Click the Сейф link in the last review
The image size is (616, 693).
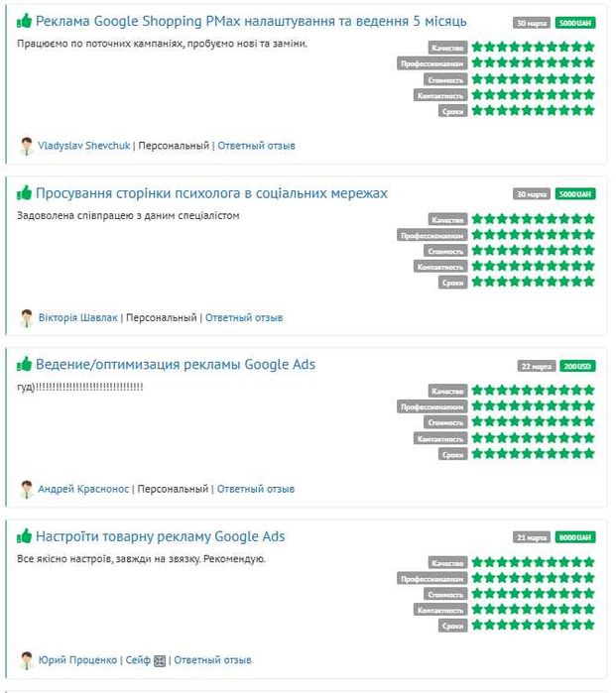click(137, 660)
